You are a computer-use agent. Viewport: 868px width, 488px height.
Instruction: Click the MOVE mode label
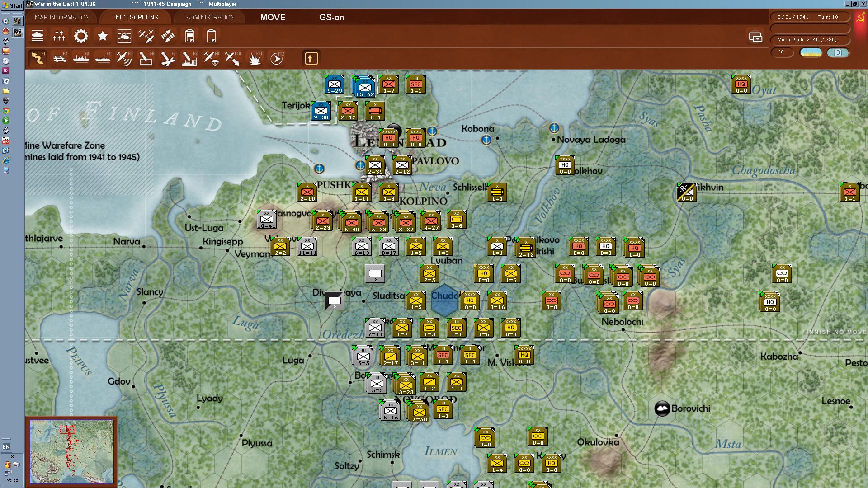[273, 17]
